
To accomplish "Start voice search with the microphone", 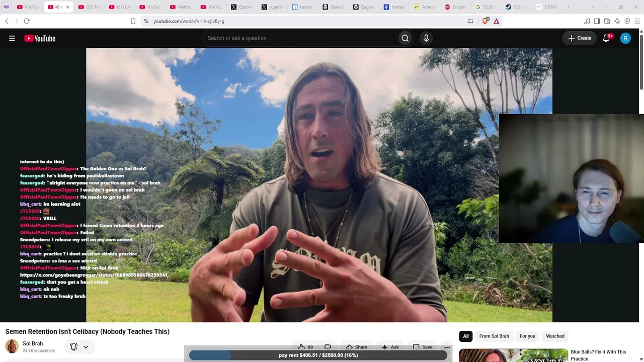I will click(426, 38).
